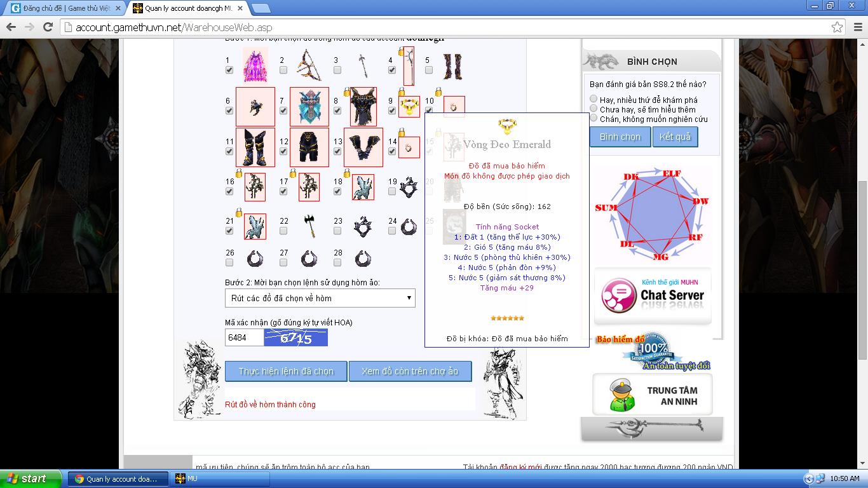Click the system clock showing 10:50 AM

point(844,479)
